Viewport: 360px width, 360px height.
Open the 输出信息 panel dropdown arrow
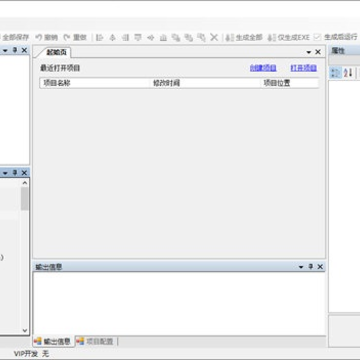click(301, 267)
